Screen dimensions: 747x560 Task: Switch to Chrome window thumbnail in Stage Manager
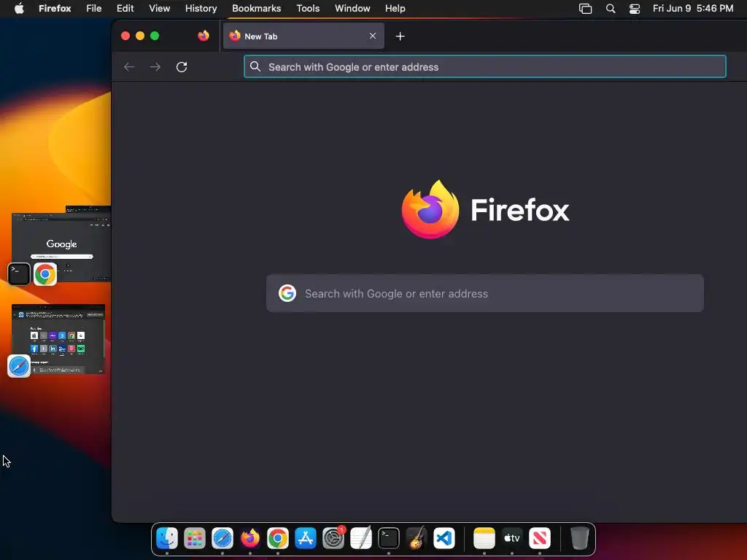coord(61,246)
